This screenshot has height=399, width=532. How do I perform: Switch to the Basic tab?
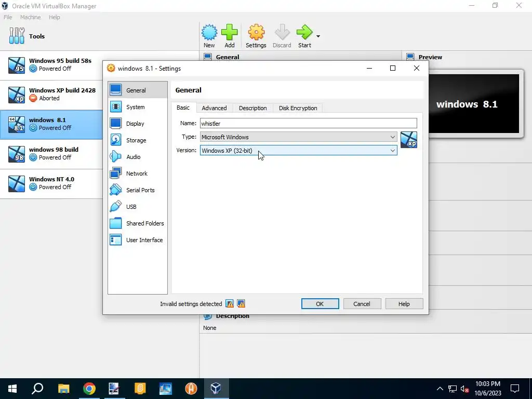[x=183, y=108]
